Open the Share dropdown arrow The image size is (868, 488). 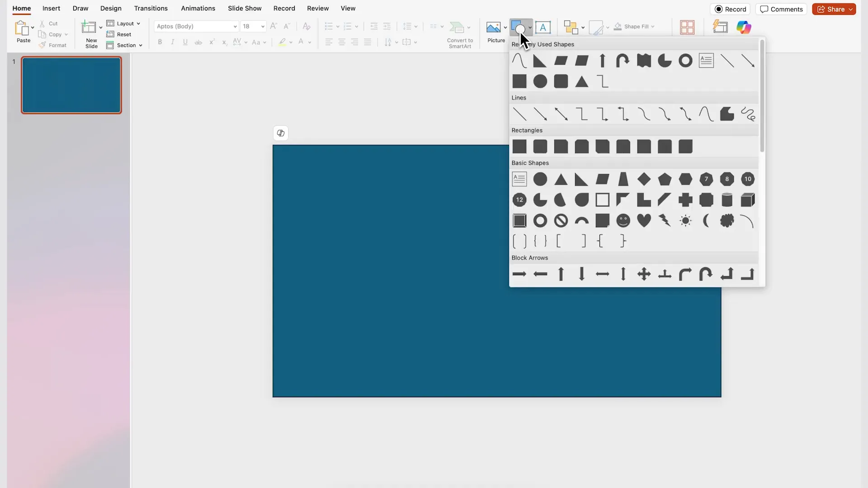tap(850, 9)
